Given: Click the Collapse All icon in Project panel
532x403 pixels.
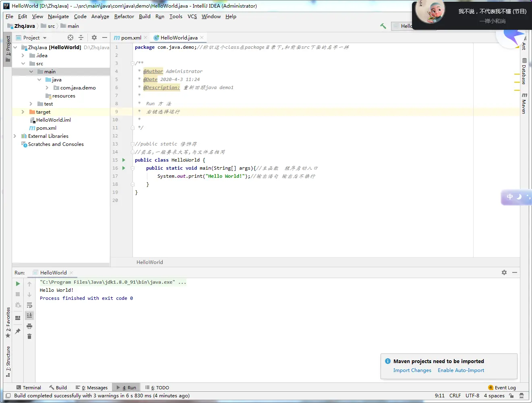Looking at the screenshot, I should pyautogui.click(x=81, y=37).
